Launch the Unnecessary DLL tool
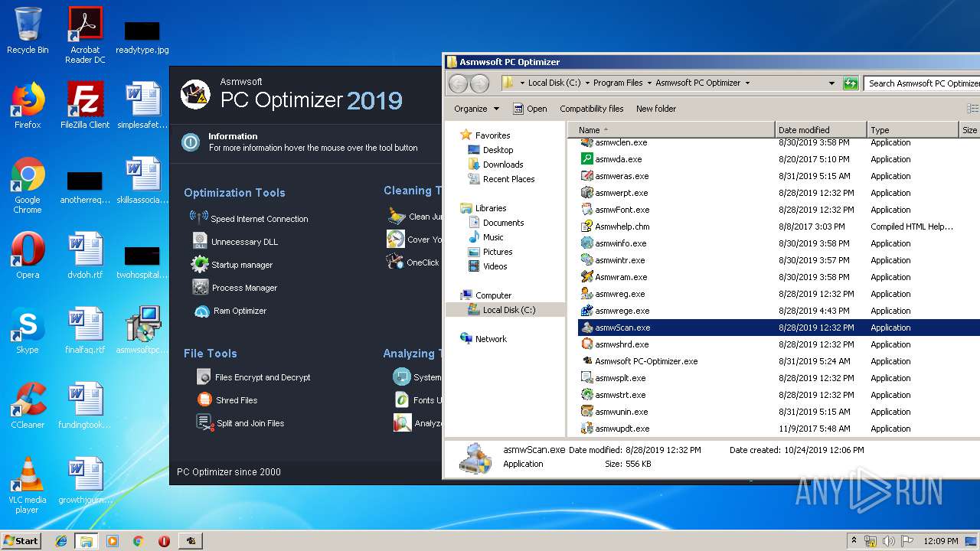Screen dimensions: 980x551 pos(234,242)
